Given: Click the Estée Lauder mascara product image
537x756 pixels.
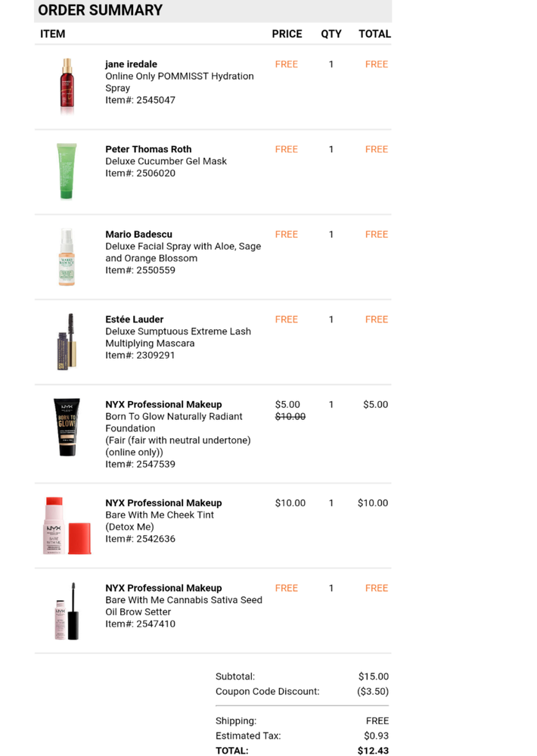Looking at the screenshot, I should [x=67, y=341].
